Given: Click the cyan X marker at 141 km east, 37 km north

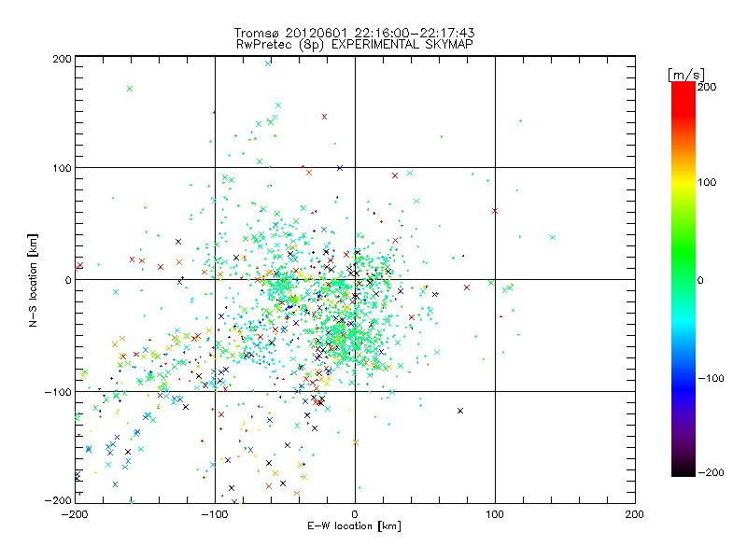Looking at the screenshot, I should (553, 238).
